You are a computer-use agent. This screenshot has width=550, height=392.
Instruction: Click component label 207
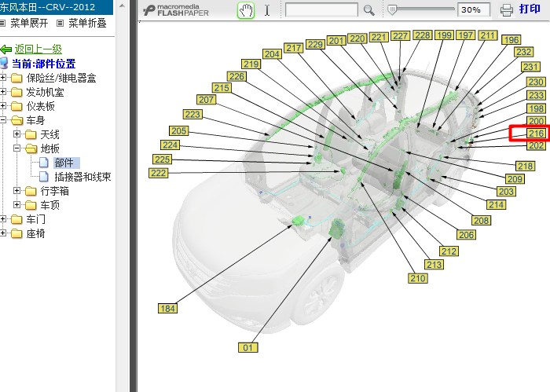tap(206, 100)
